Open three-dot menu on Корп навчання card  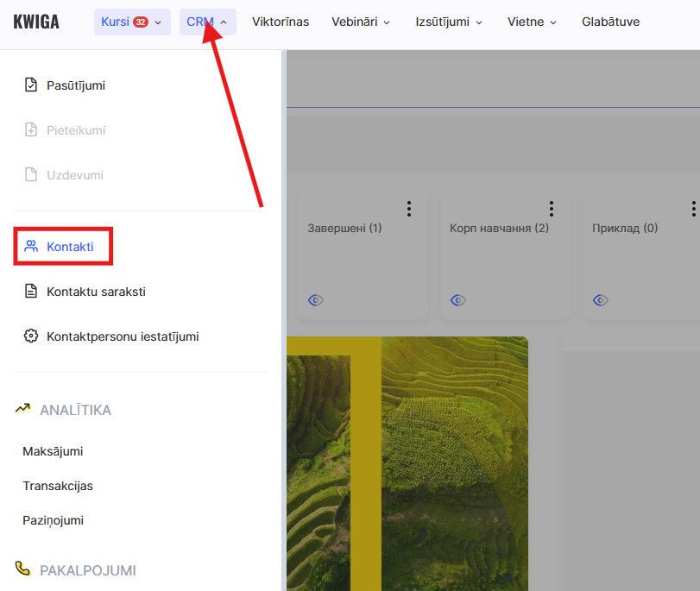(x=552, y=209)
